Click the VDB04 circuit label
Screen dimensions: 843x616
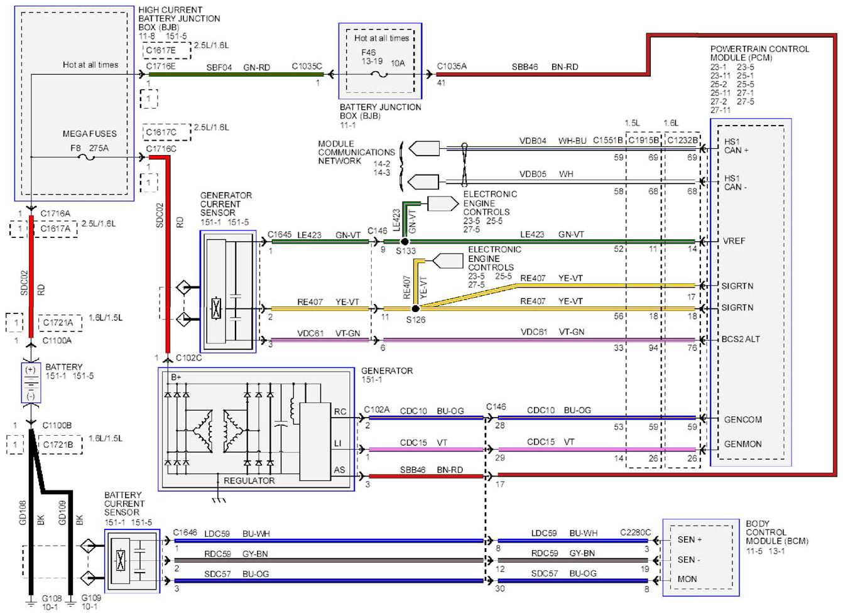point(533,141)
